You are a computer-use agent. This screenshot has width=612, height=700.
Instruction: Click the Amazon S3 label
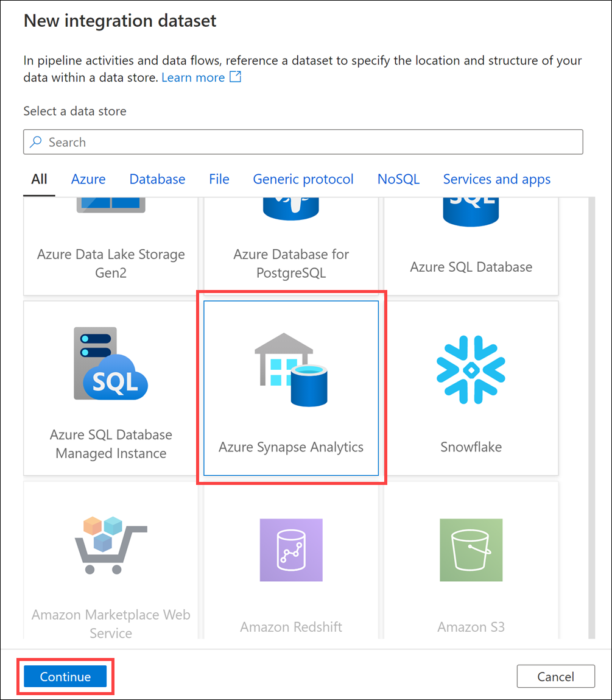coord(471,627)
